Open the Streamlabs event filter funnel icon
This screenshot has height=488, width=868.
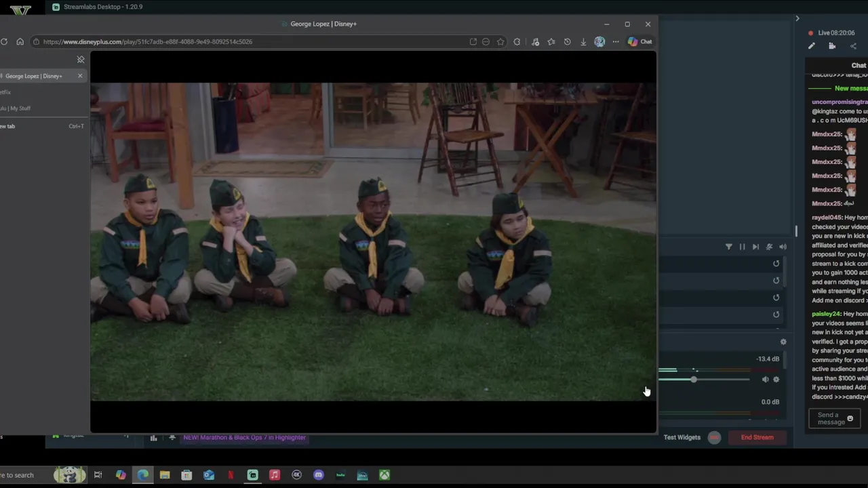(x=729, y=247)
